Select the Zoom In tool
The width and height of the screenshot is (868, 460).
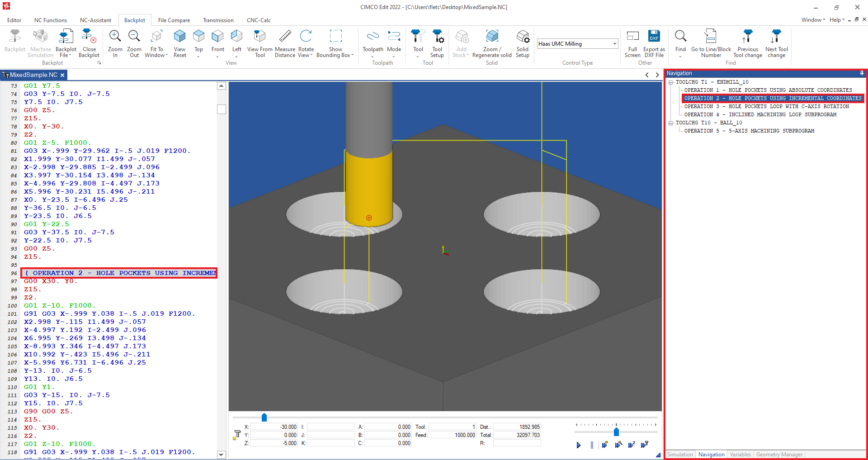[x=115, y=43]
